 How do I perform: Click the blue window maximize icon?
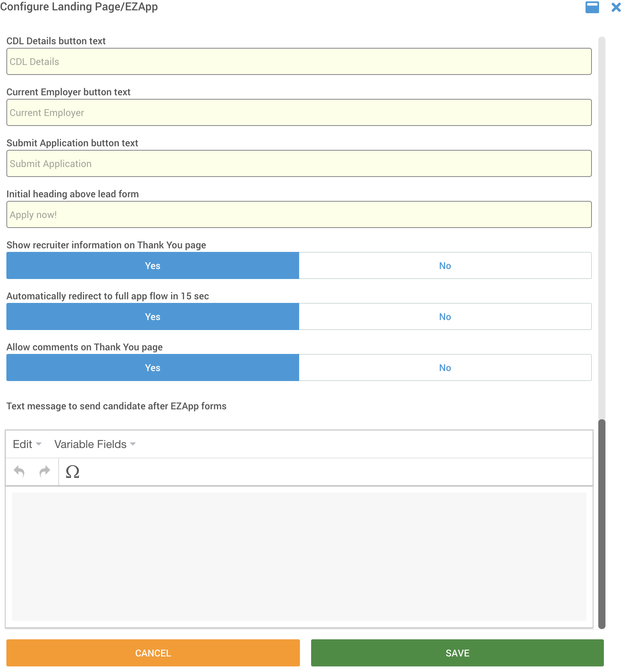click(x=592, y=7)
